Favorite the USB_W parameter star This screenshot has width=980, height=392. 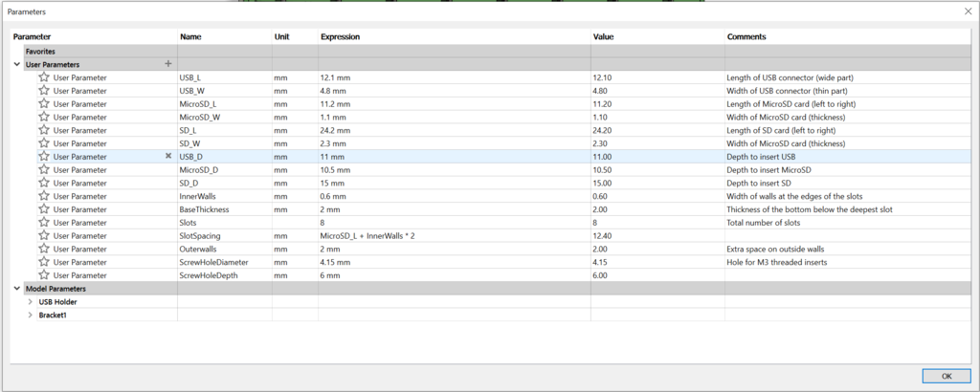tap(44, 91)
